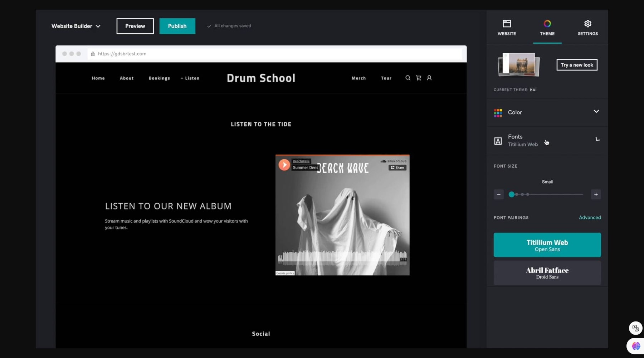This screenshot has height=358, width=644.
Task: Click the Share button on SoundCloud player
Action: pyautogui.click(x=397, y=168)
